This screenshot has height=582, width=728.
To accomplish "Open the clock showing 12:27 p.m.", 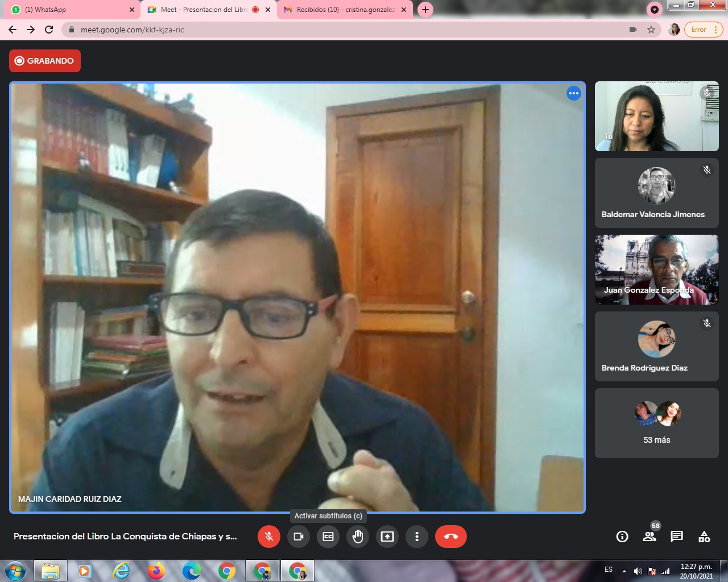I will point(697,571).
